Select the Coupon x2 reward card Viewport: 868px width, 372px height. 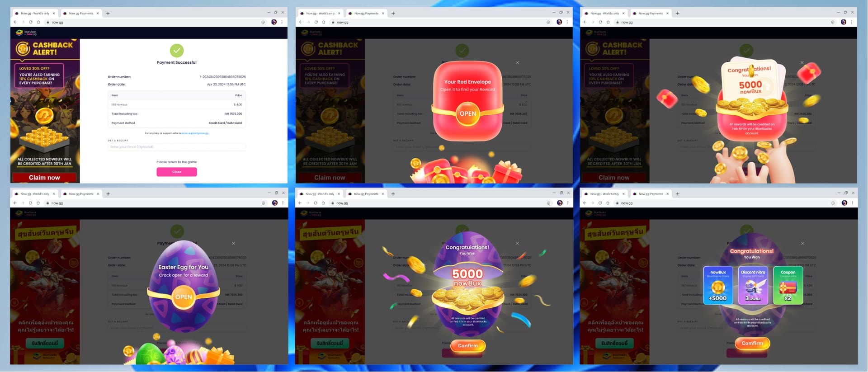(788, 285)
